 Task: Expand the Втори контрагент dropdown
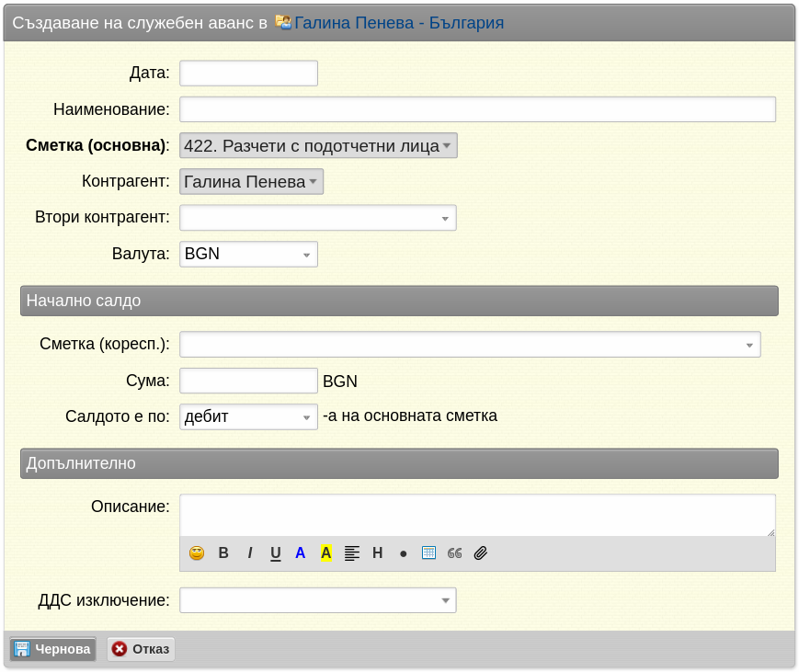[318, 218]
